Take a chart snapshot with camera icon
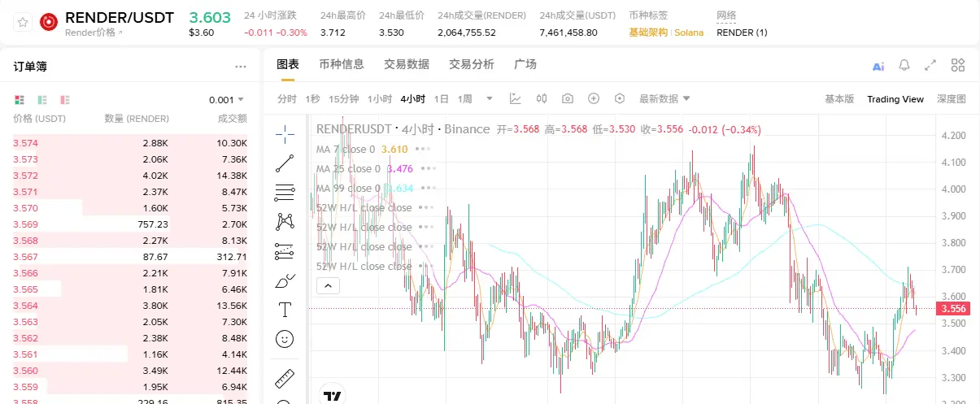The width and height of the screenshot is (980, 404). [568, 98]
